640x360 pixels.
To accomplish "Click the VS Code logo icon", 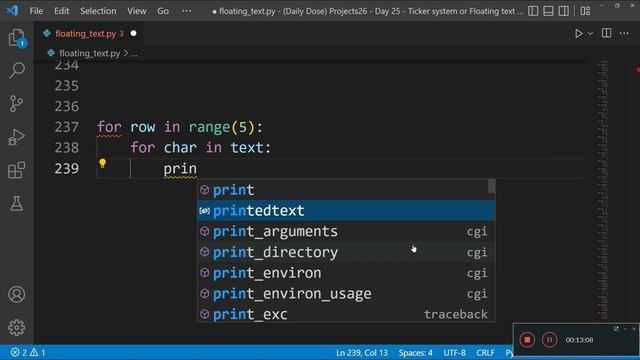I will click(12, 10).
